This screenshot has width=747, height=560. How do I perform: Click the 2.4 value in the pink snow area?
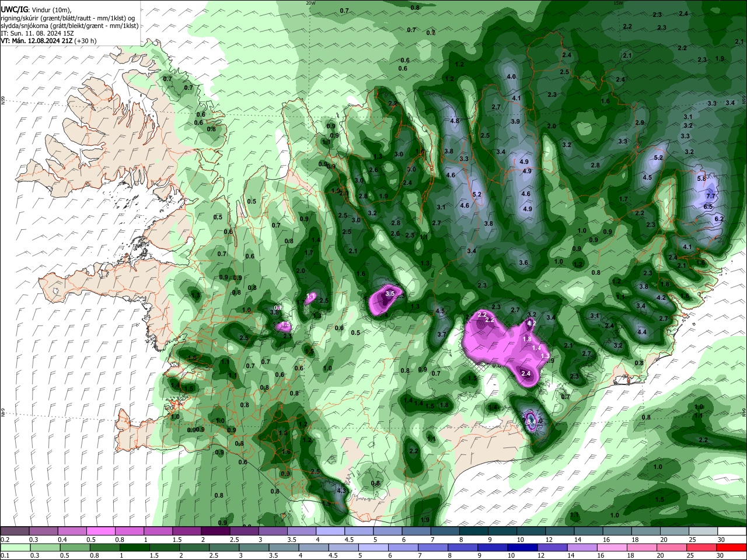point(525,373)
